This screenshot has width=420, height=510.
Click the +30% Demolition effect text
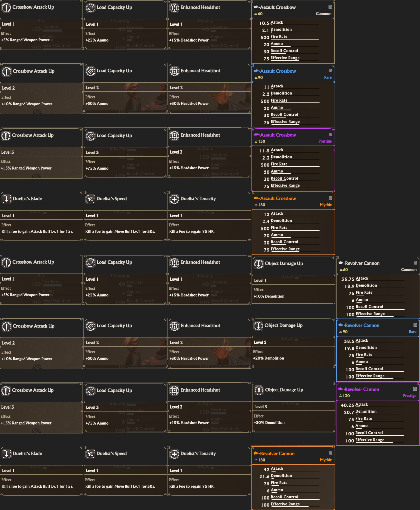pos(269,423)
